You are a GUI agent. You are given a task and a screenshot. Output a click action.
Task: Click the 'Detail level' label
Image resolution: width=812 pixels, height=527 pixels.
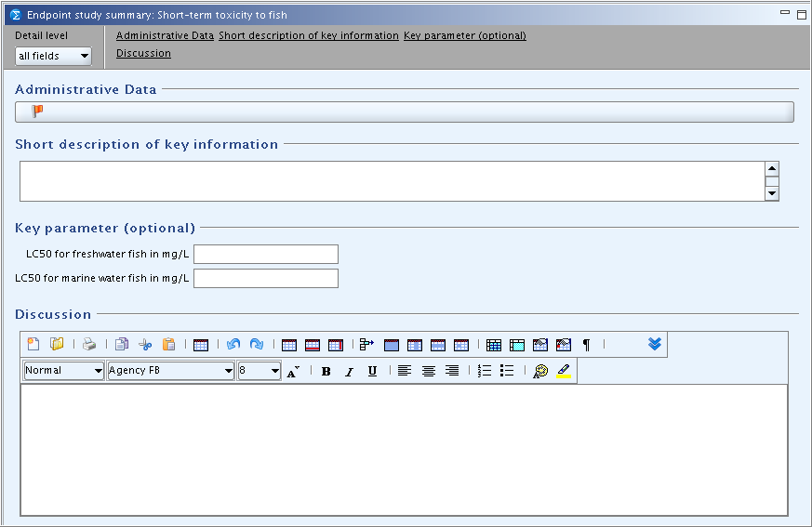42,35
